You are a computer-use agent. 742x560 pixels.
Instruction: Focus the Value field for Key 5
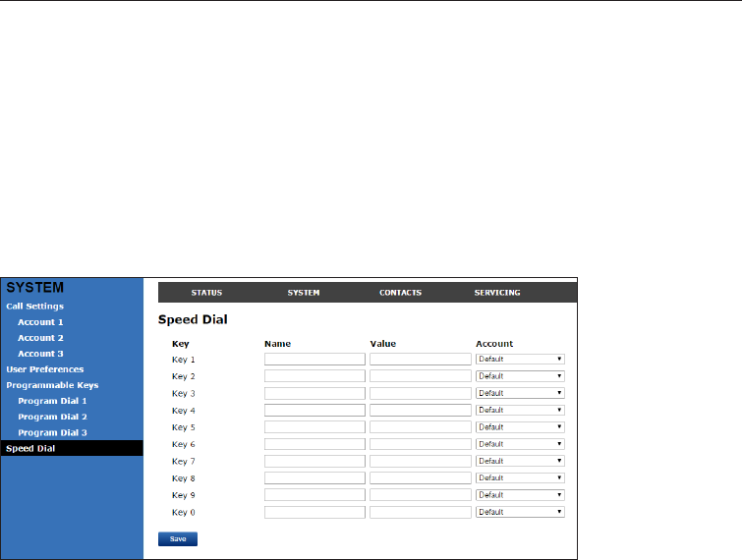pos(421,427)
